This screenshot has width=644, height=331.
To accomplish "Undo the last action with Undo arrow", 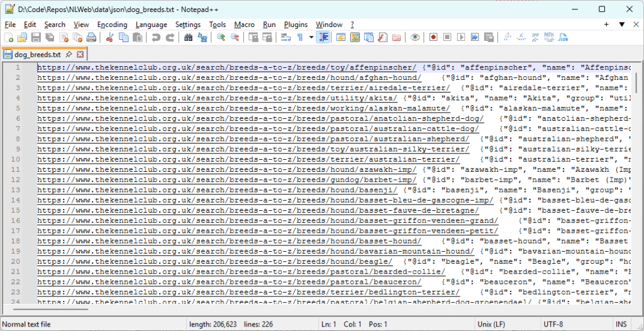I will pyautogui.click(x=156, y=38).
